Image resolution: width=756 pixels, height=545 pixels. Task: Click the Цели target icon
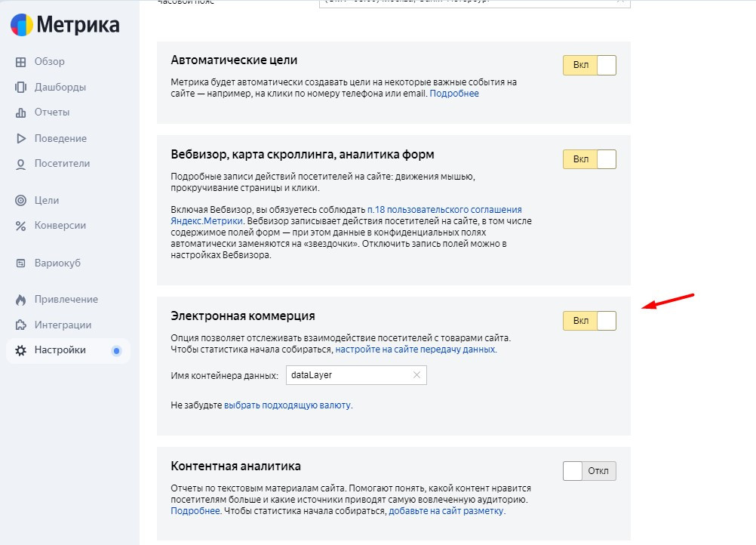(x=20, y=201)
